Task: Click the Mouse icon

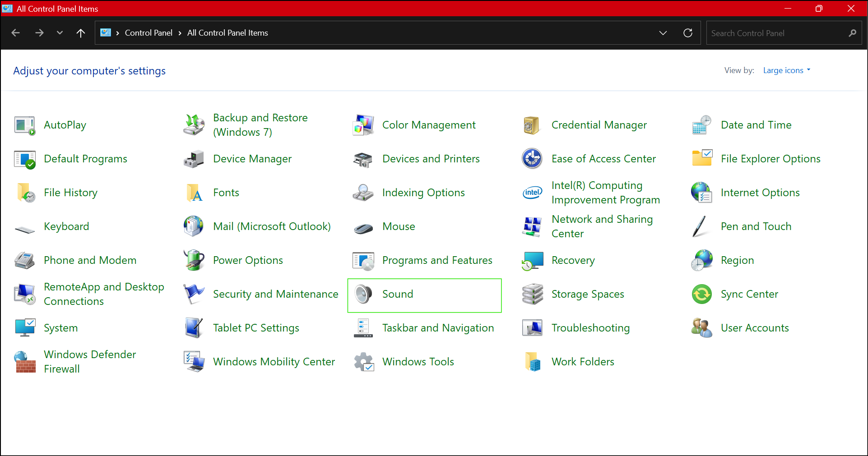Action: 363,229
